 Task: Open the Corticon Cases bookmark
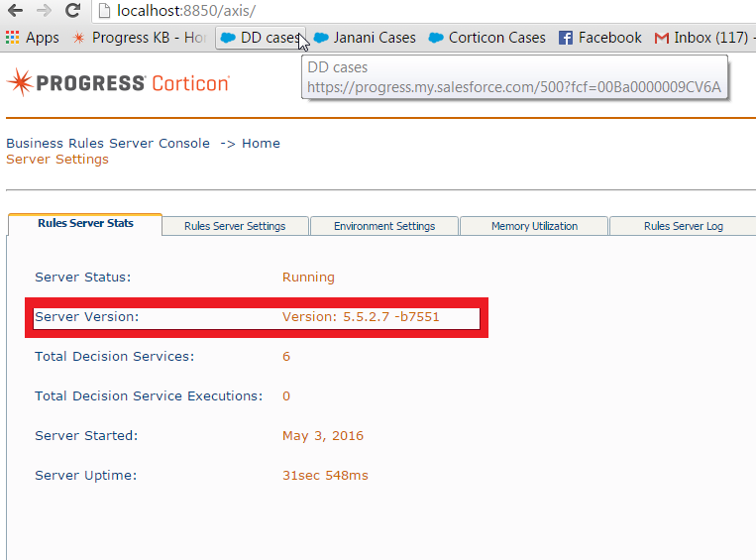tap(486, 38)
